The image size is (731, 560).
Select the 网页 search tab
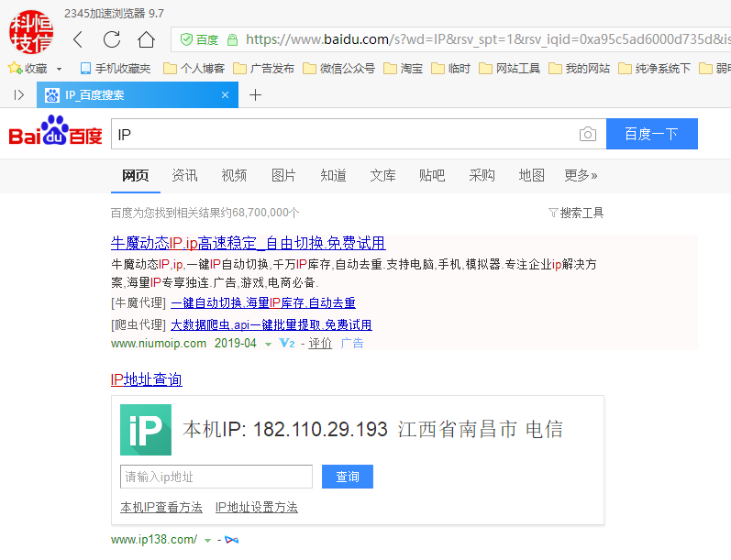[x=135, y=176]
